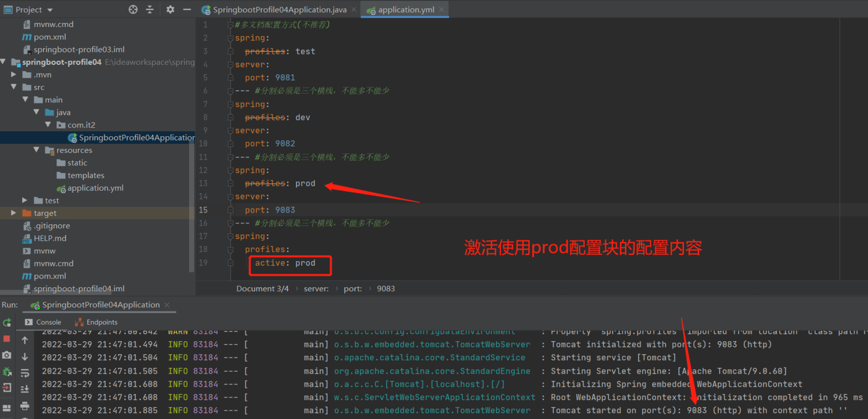
Task: Fold the server block at line 4
Action: (x=230, y=65)
